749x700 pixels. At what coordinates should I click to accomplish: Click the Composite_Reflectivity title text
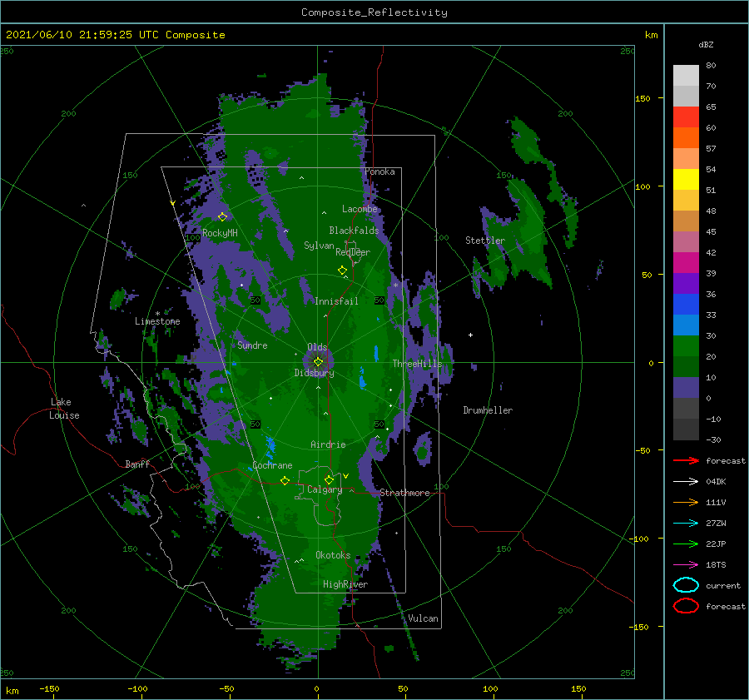click(374, 12)
